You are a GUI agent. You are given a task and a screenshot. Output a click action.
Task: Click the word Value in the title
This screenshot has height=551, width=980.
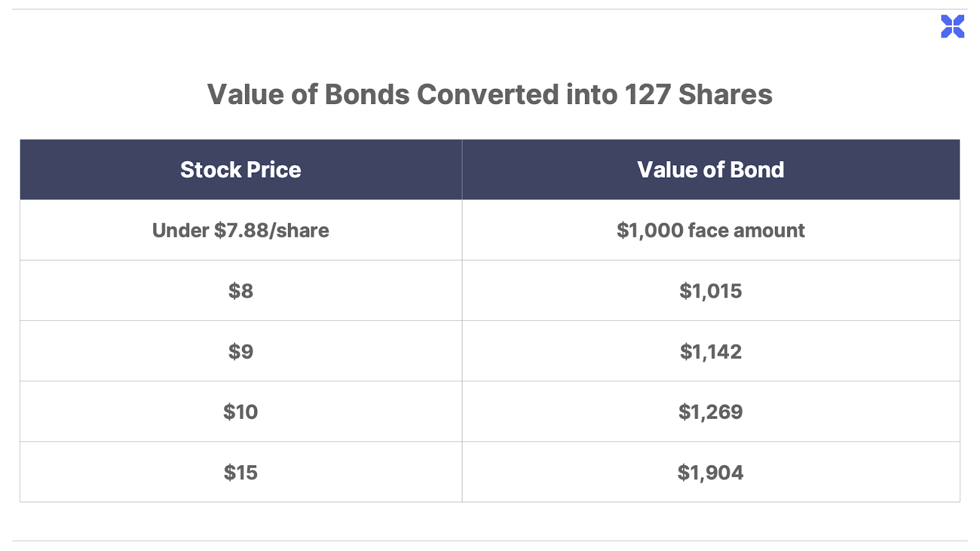tap(245, 95)
